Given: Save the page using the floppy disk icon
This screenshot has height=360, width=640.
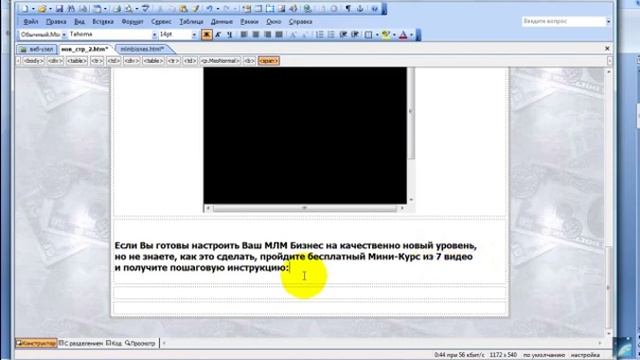Looking at the screenshot, I should pyautogui.click(x=60, y=9).
